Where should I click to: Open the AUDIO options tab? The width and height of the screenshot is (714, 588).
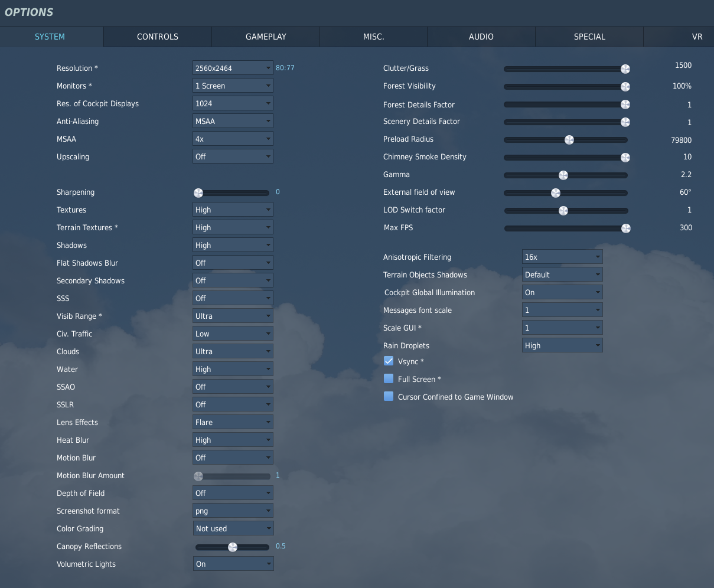[481, 37]
